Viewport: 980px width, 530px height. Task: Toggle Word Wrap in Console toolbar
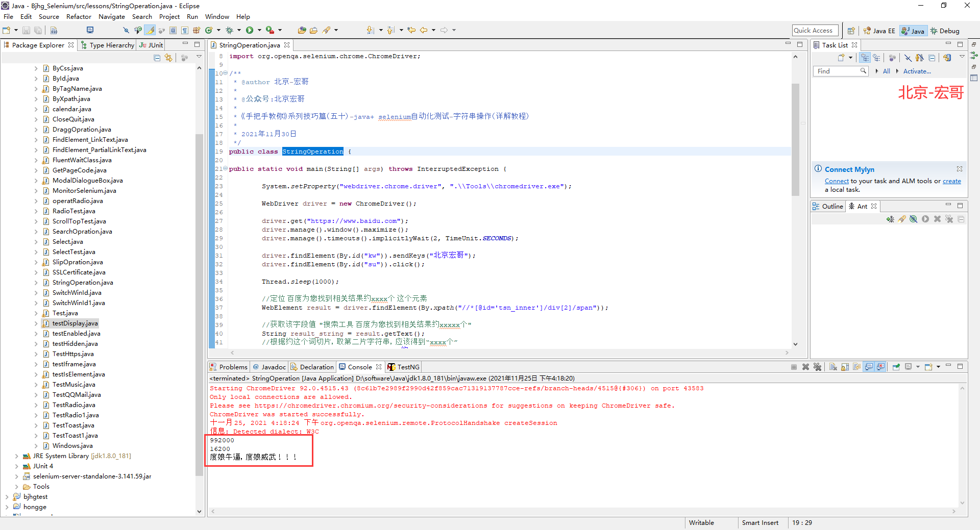856,367
